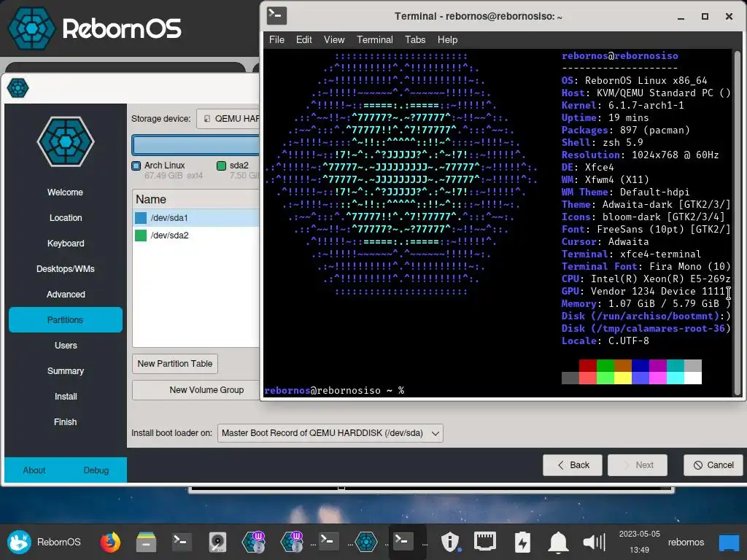This screenshot has width=747, height=560.
Task: Click the Next button in installer
Action: click(x=637, y=464)
